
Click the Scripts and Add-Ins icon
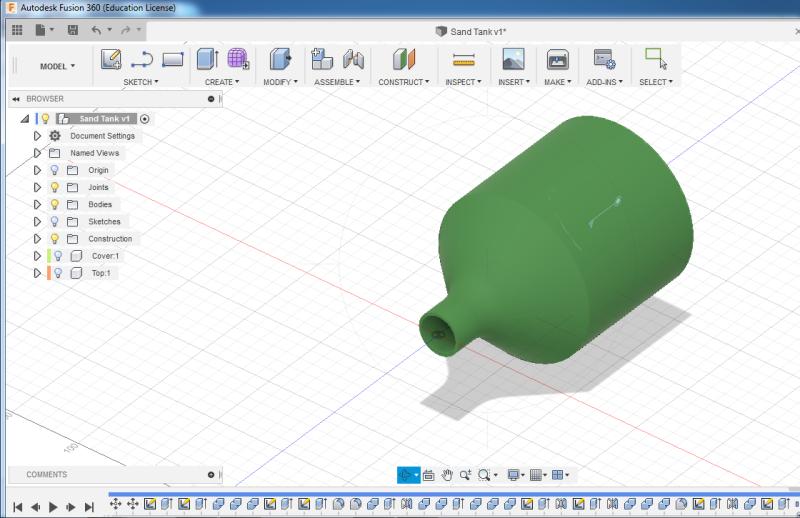[604, 59]
